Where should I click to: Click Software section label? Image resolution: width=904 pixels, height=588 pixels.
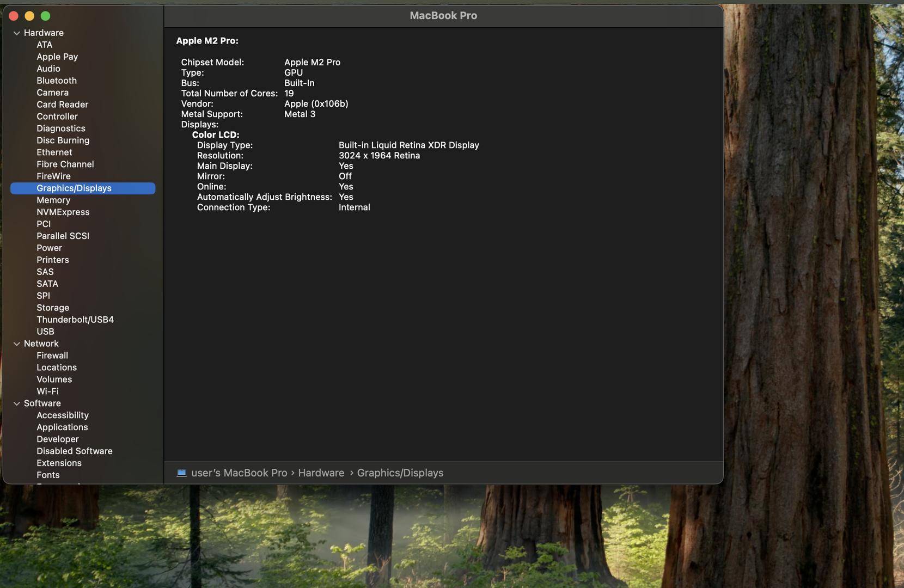pyautogui.click(x=42, y=404)
